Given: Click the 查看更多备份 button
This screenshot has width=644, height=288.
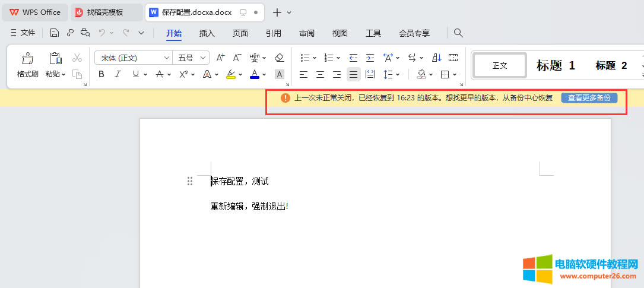Looking at the screenshot, I should pyautogui.click(x=589, y=98).
